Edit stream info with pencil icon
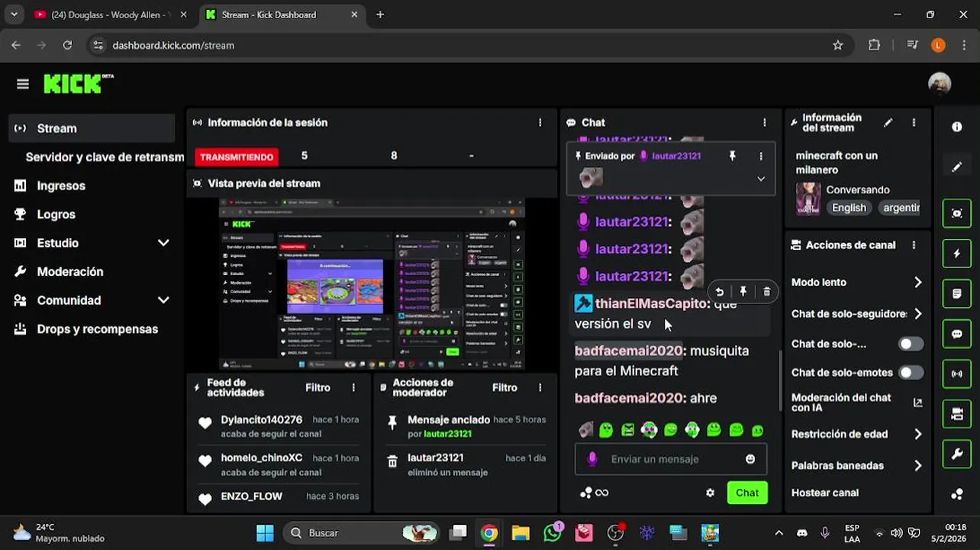This screenshot has height=550, width=980. [x=888, y=122]
